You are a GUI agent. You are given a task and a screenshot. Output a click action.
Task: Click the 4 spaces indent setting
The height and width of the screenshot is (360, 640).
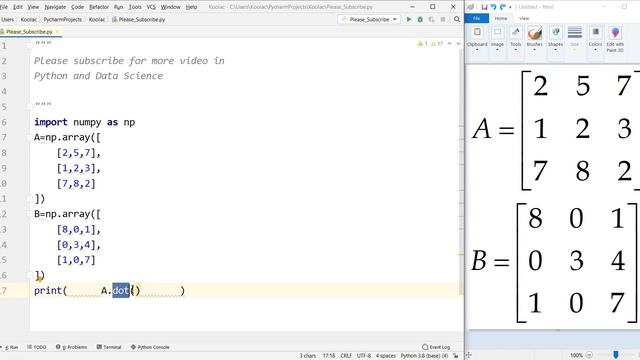(386, 356)
